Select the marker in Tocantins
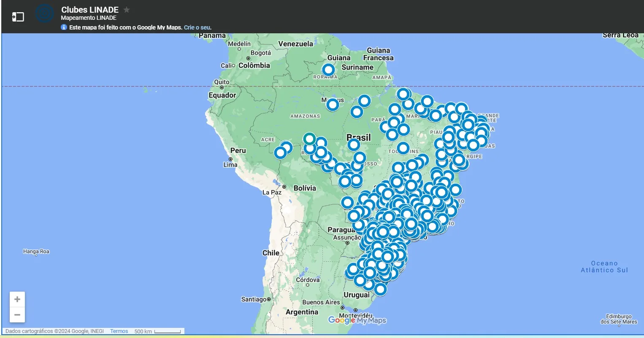Image resolution: width=644 pixels, height=338 pixels. (x=403, y=148)
